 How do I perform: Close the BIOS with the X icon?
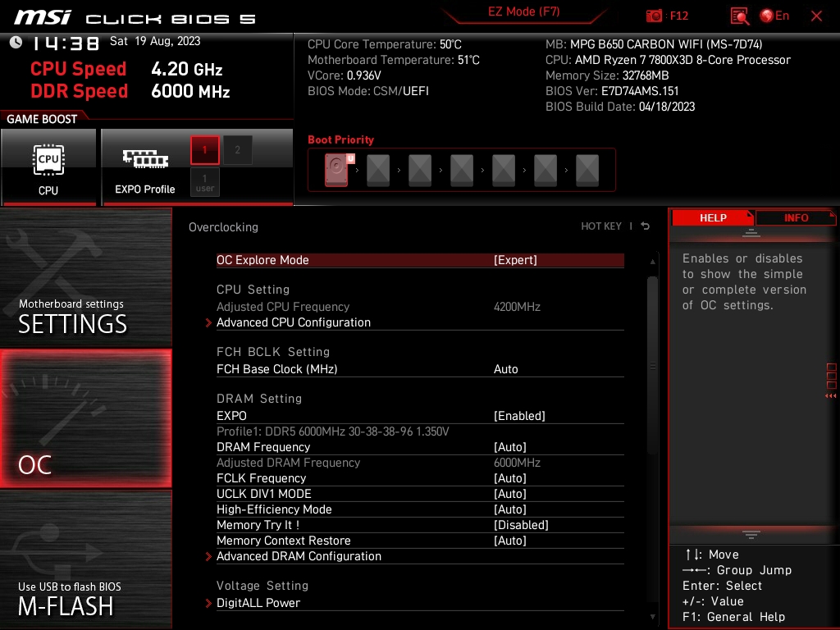coord(816,16)
